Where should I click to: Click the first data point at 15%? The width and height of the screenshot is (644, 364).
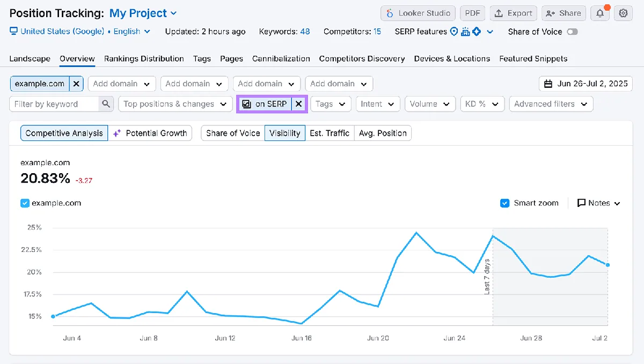click(53, 316)
